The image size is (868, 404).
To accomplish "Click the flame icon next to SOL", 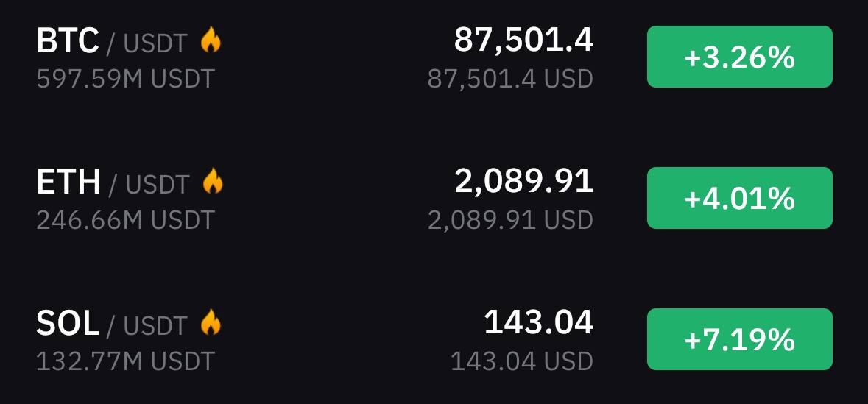I will pos(211,322).
